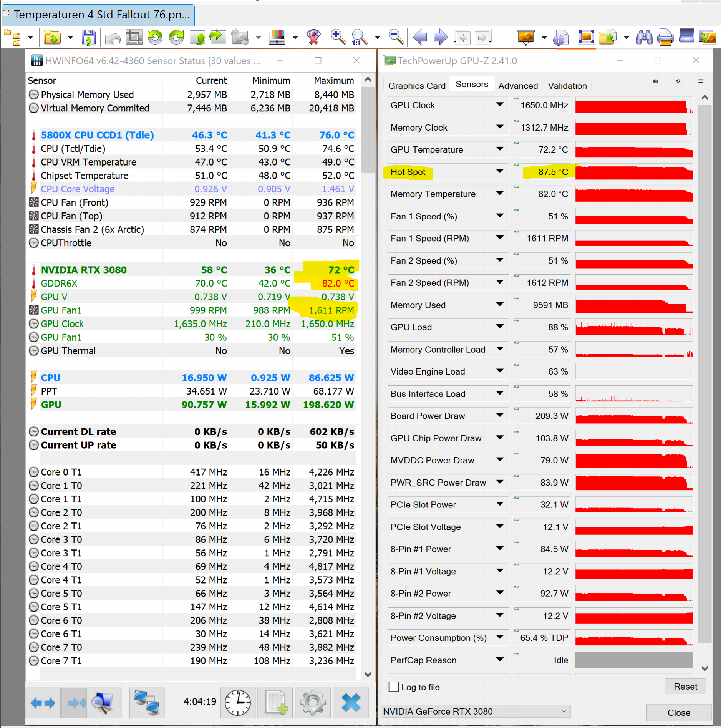The width and height of the screenshot is (721, 728).
Task: Select Temperaturen 4 Std Fallout 76 tab
Action: [x=98, y=15]
